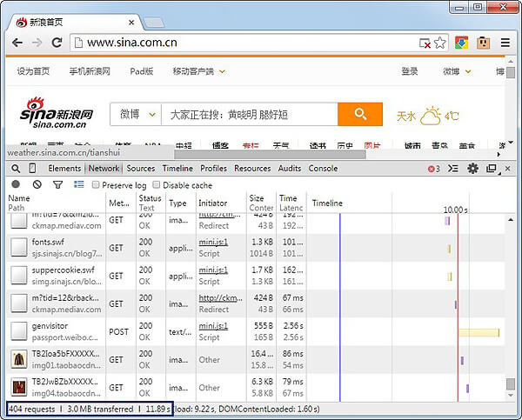This screenshot has width=522, height=420.
Task: Click the blocked popup icon in address bar
Action: (x=425, y=43)
